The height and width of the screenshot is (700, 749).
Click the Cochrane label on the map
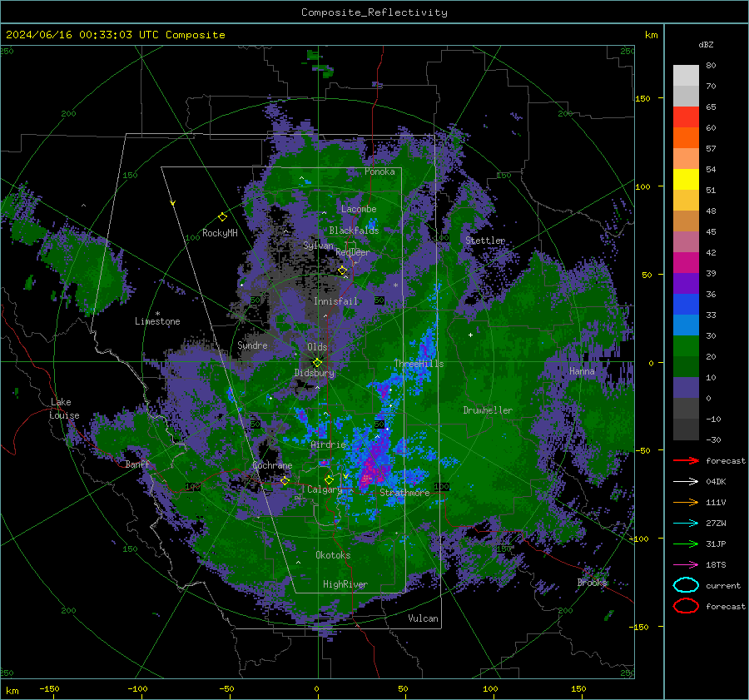point(272,465)
